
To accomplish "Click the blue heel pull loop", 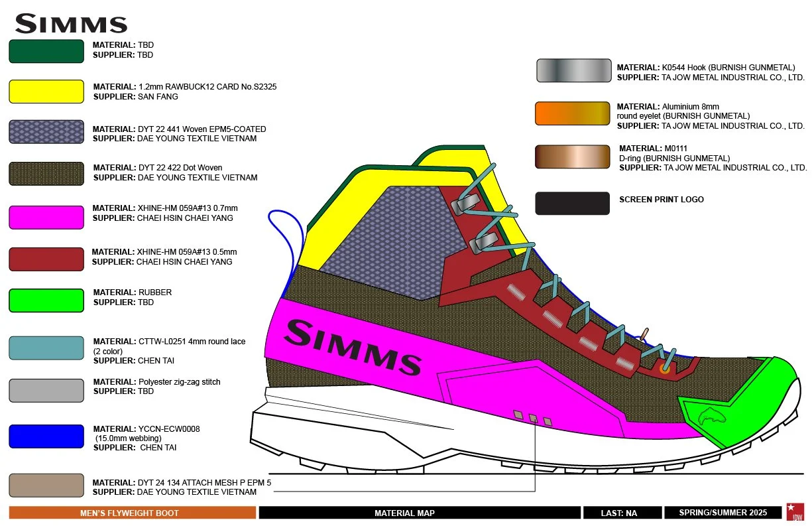I will coord(286,253).
